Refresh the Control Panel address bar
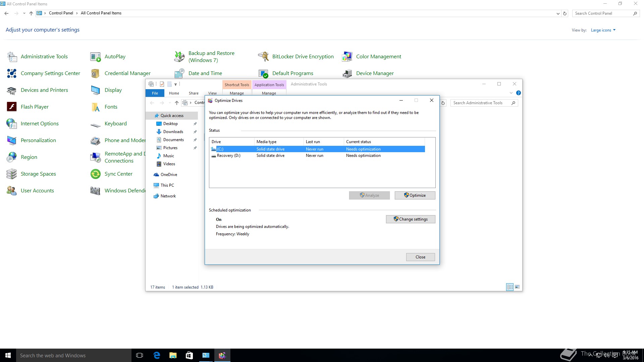This screenshot has width=644, height=362. [565, 13]
